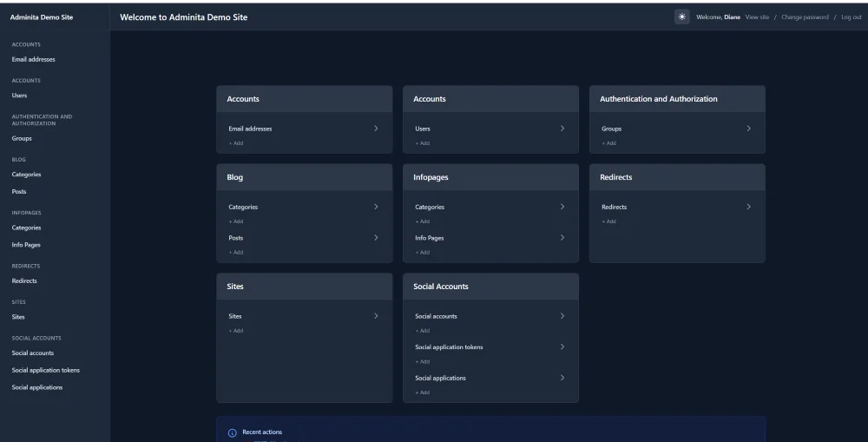Expand Blog Categories using its chevron

[x=376, y=207]
